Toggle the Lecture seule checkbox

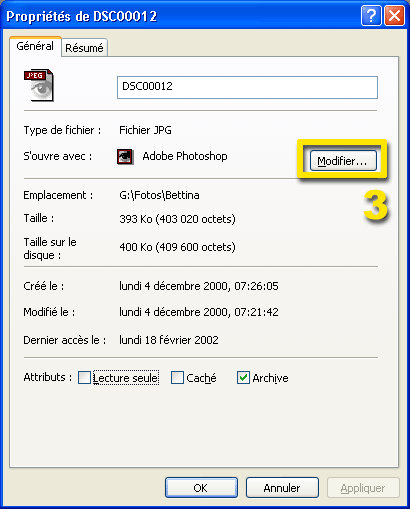84,378
